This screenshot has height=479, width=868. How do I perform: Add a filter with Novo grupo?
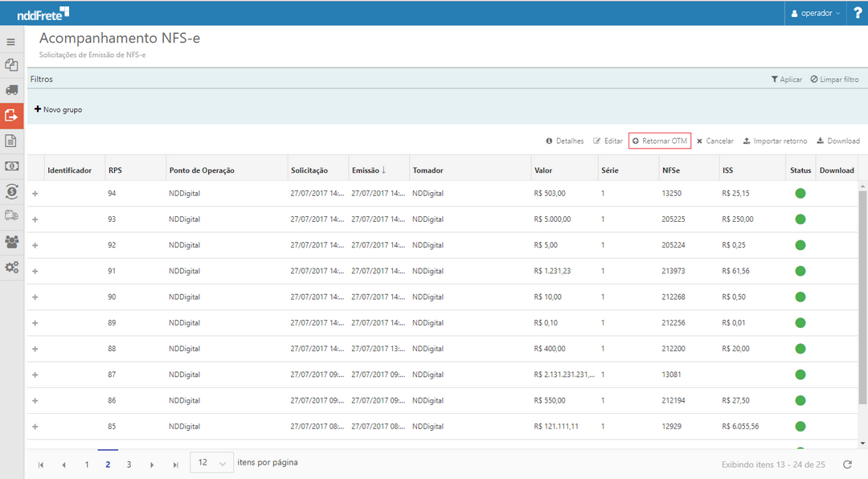tap(58, 109)
